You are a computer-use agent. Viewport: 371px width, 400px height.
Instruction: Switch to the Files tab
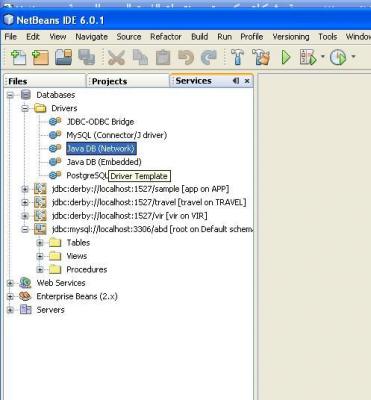[x=45, y=81]
